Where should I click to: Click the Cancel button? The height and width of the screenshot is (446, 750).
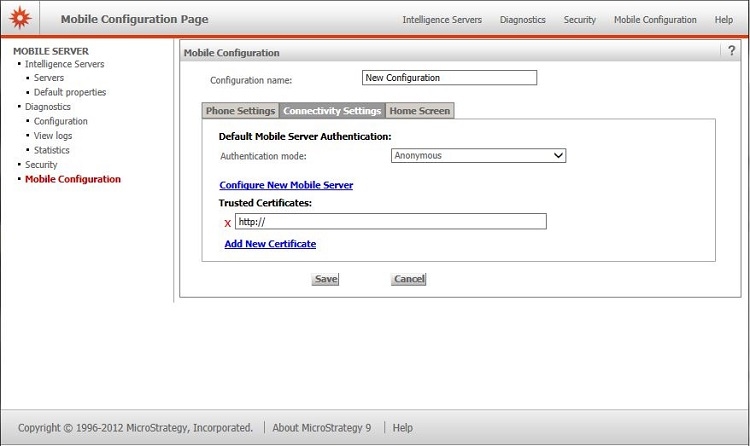coord(408,279)
